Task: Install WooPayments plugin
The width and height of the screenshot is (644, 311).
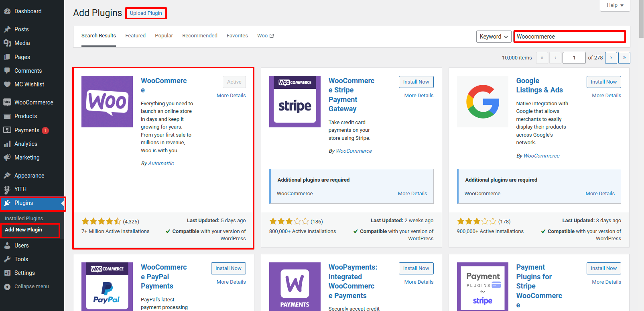Action: point(416,268)
